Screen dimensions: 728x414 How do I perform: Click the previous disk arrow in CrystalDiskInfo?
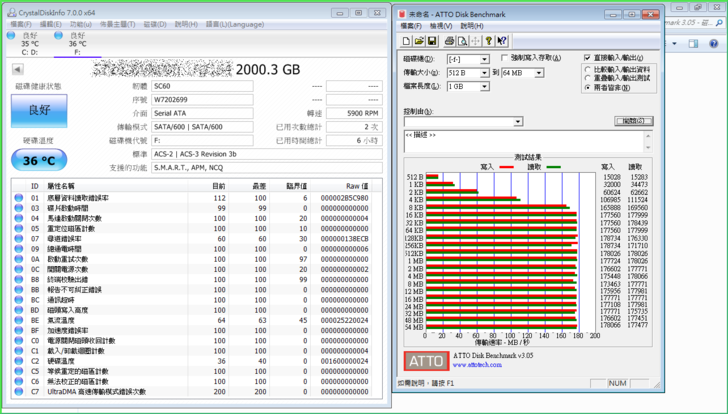[x=17, y=70]
